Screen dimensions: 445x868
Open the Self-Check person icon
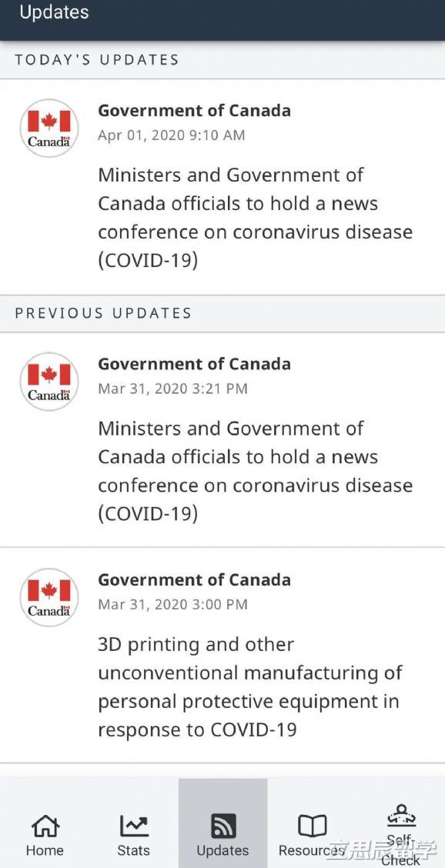(x=401, y=816)
